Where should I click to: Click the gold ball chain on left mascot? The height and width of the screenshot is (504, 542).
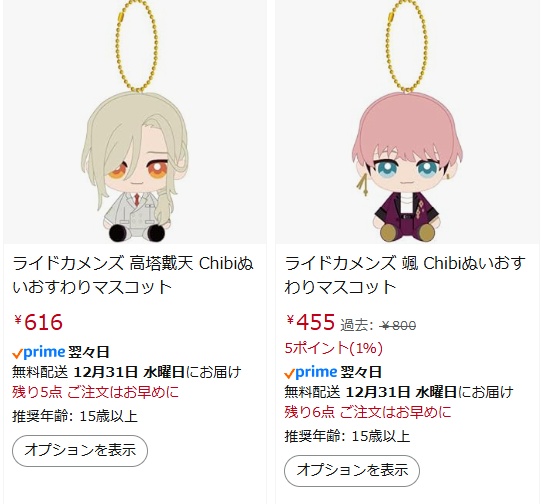pyautogui.click(x=137, y=47)
